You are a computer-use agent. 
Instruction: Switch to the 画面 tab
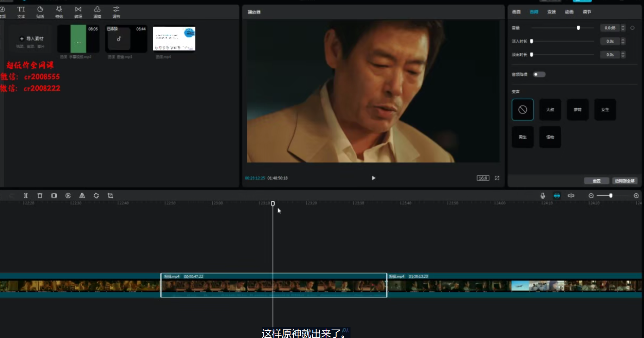pyautogui.click(x=516, y=12)
